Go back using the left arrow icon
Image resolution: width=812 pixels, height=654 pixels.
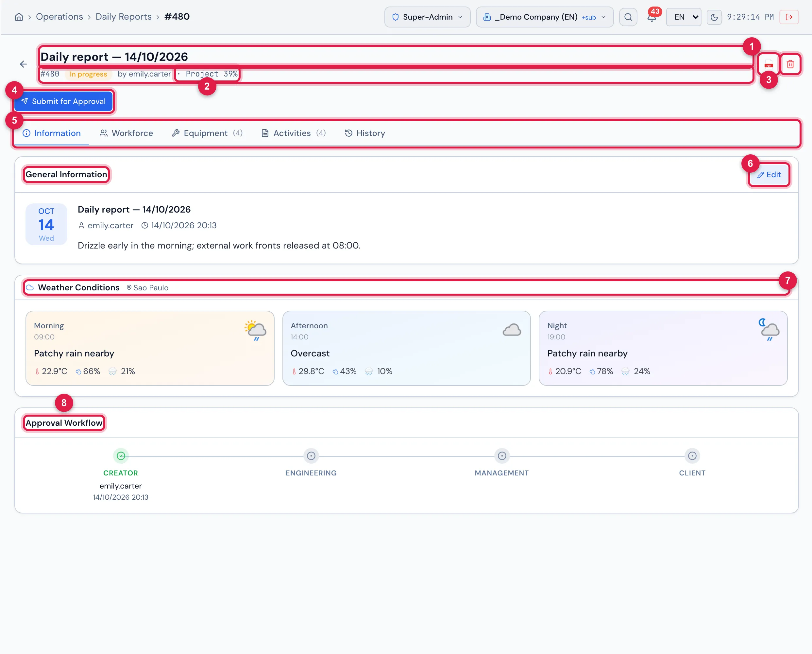click(23, 64)
